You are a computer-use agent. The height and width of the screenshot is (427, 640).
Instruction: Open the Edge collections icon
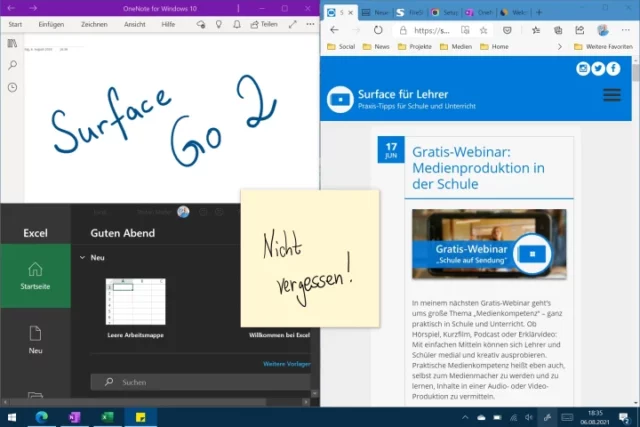click(x=558, y=30)
